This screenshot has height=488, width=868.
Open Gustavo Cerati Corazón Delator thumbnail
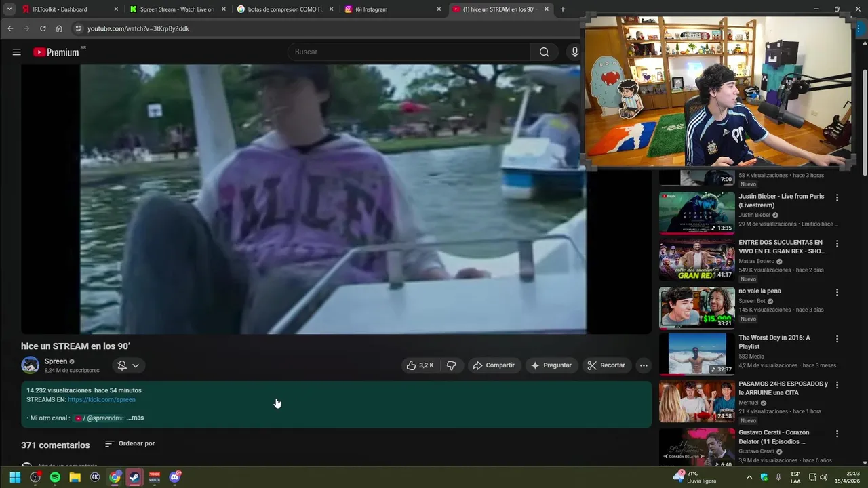point(697,447)
